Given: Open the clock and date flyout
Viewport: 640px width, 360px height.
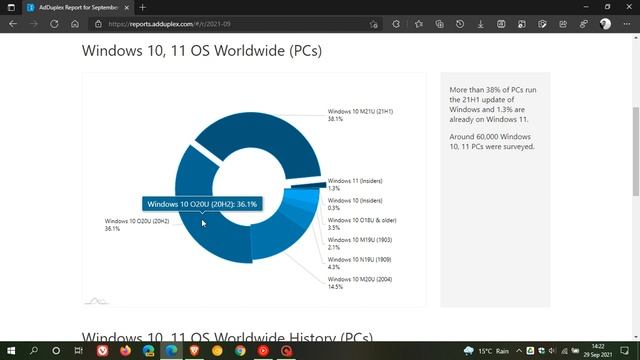Looking at the screenshot, I should [598, 351].
